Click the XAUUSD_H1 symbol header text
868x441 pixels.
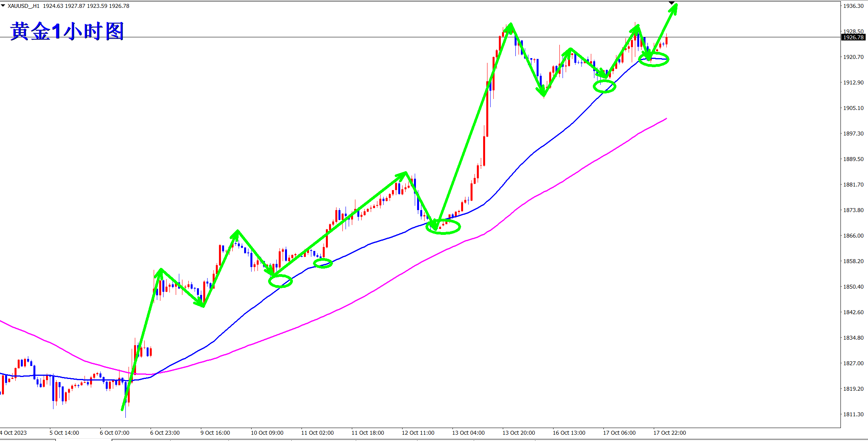pos(24,6)
